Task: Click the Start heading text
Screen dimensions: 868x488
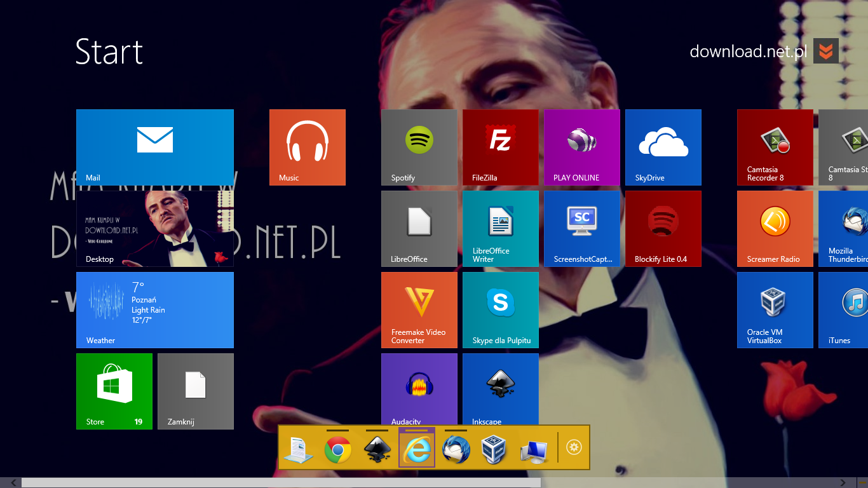Action: pyautogui.click(x=109, y=51)
